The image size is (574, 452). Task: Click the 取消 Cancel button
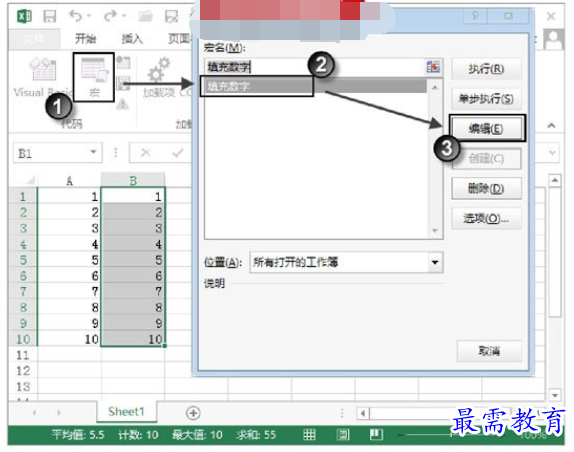pyautogui.click(x=489, y=351)
